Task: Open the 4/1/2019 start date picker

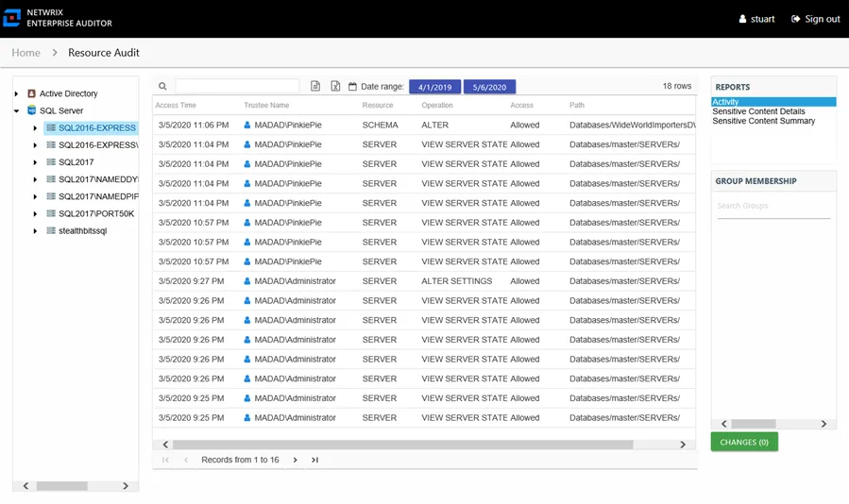Action: click(x=434, y=87)
